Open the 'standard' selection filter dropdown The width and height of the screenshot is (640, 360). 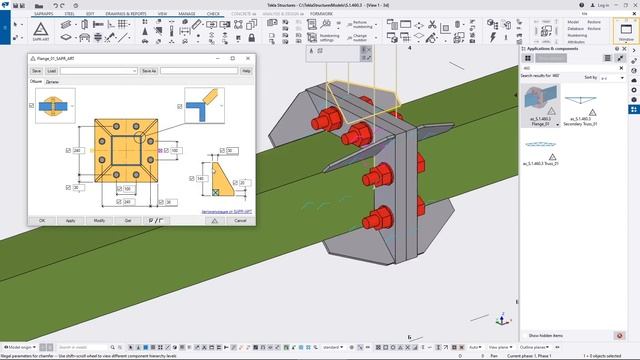(333, 347)
